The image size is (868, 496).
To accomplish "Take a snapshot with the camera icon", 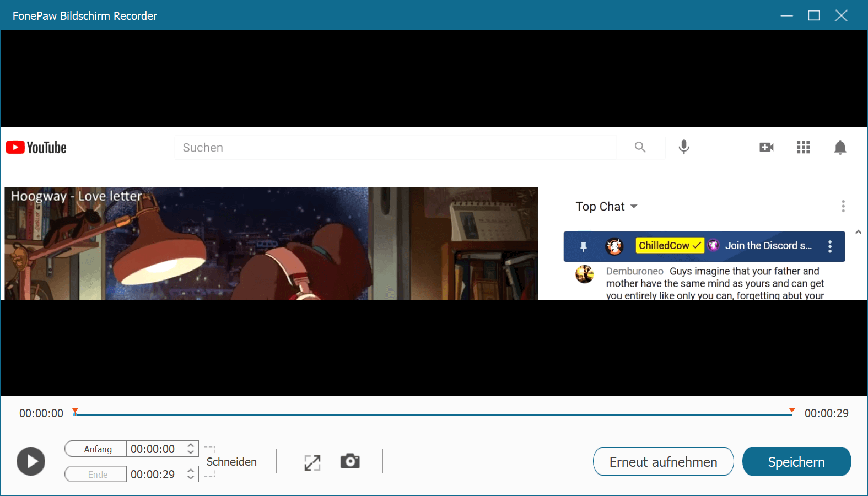I will coord(350,461).
